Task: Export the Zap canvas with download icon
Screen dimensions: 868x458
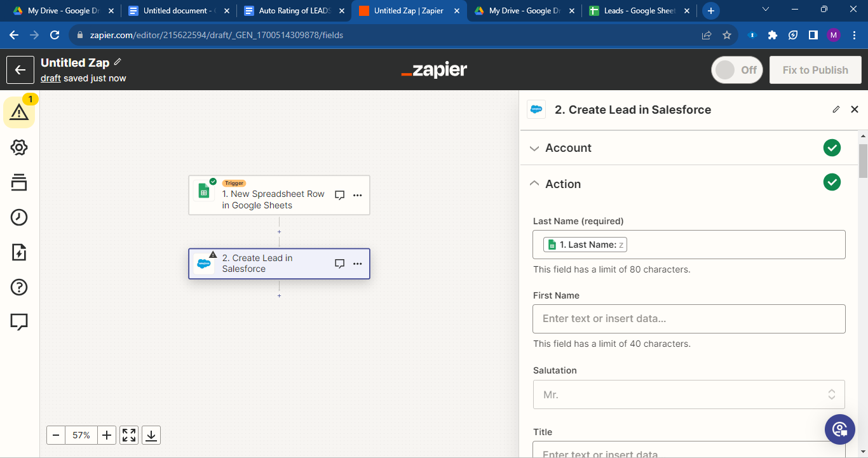Action: [151, 435]
